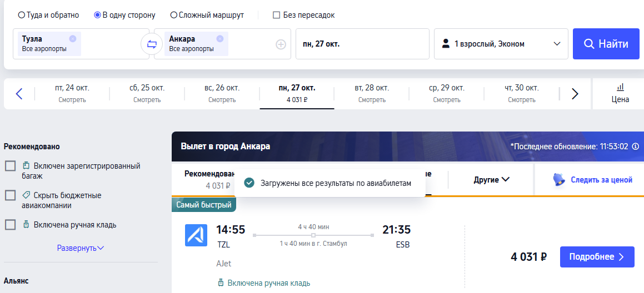Click the info icon next to last update time

(635, 146)
